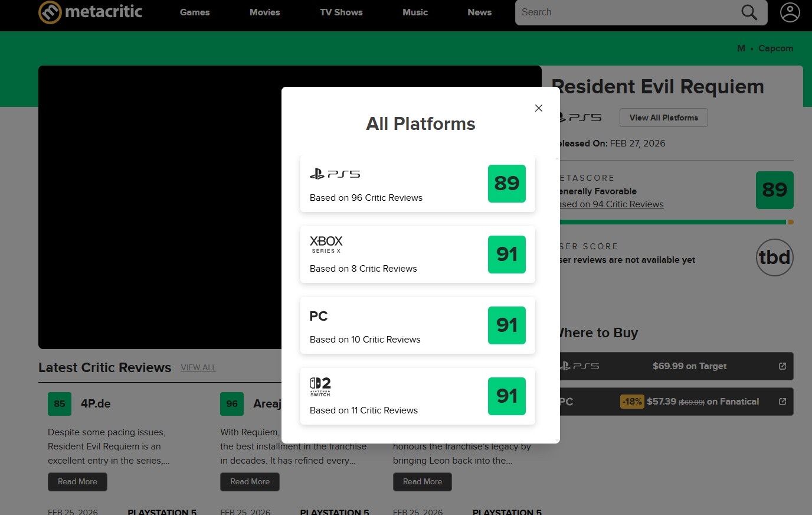Open the Games menu
This screenshot has width=812, height=515.
pos(195,12)
